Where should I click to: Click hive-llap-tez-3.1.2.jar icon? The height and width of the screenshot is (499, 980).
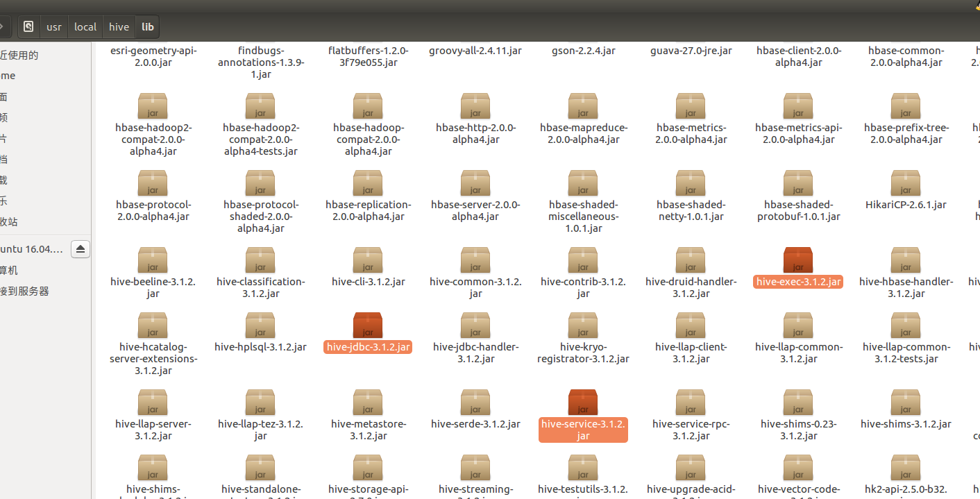click(260, 403)
